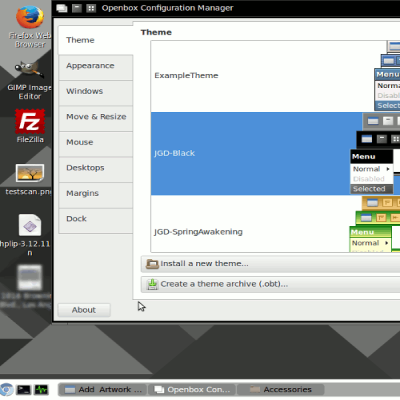Switch to Add Artwork taskbar window

click(x=103, y=389)
